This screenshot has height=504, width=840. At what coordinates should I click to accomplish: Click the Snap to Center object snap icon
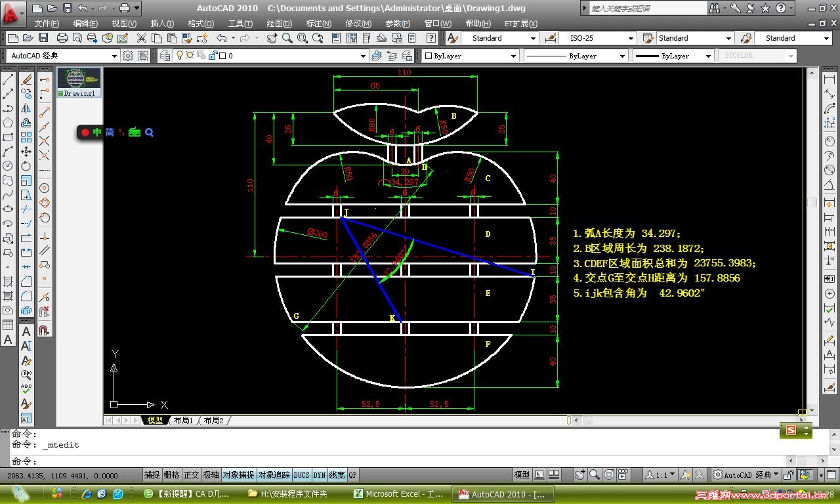45,188
